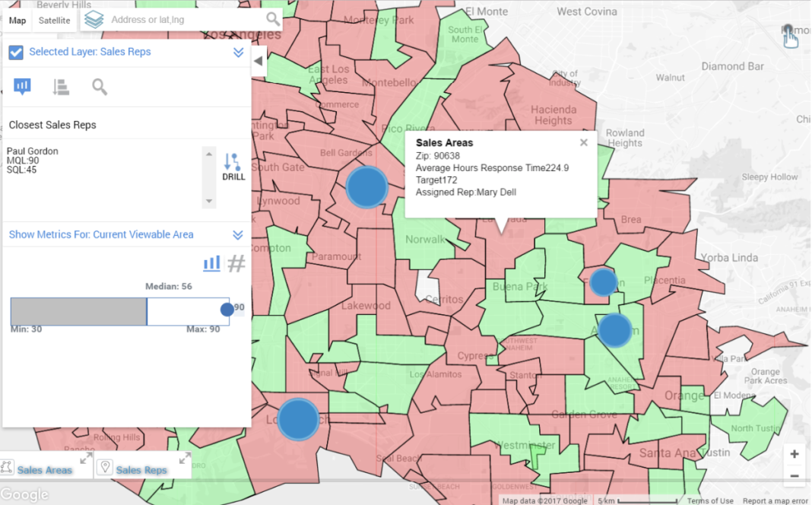Close the Sales Areas info popup
The height and width of the screenshot is (505, 812).
pyautogui.click(x=584, y=142)
